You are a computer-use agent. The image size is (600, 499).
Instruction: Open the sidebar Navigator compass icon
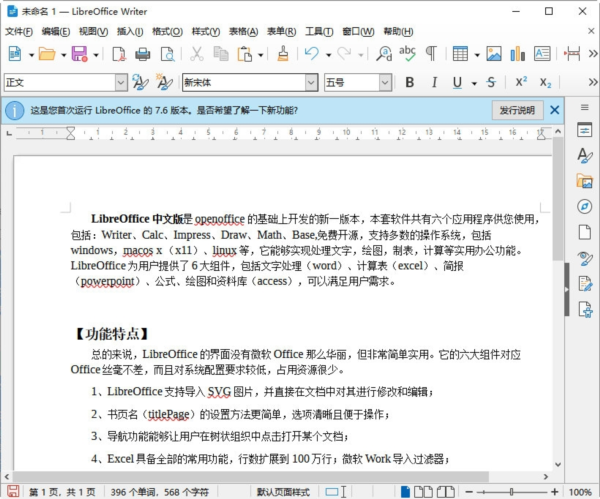pos(585,207)
